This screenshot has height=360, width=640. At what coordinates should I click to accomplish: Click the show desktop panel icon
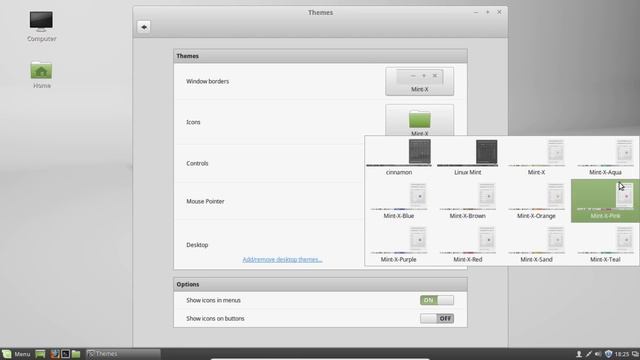point(40,354)
